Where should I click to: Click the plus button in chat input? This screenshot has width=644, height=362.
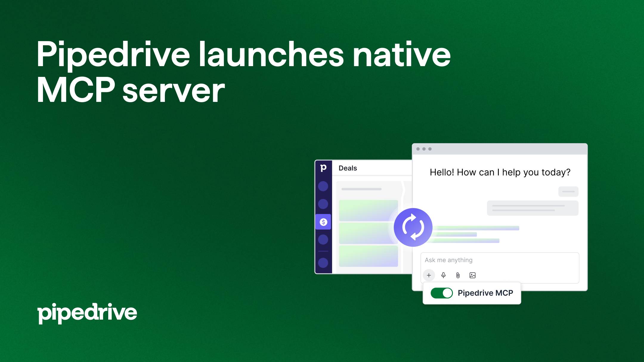pos(429,275)
